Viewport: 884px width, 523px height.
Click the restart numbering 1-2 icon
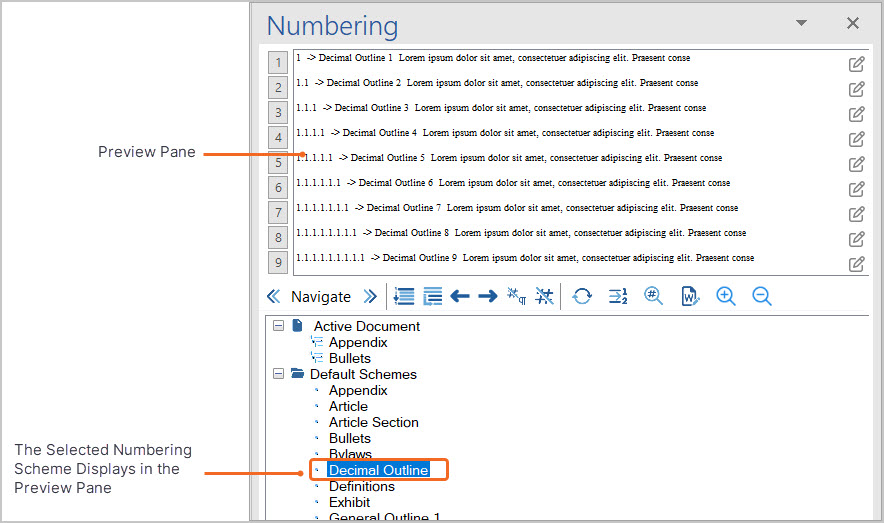pyautogui.click(x=618, y=296)
